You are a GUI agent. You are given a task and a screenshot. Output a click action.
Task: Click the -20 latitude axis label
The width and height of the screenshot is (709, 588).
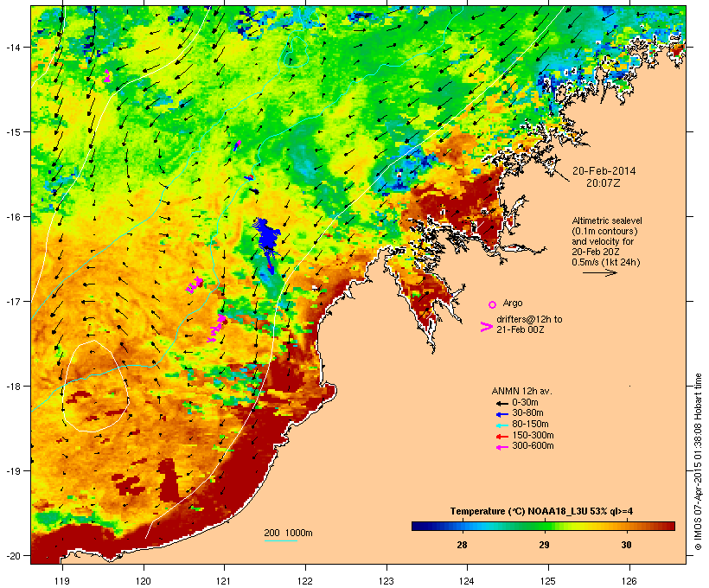12,556
